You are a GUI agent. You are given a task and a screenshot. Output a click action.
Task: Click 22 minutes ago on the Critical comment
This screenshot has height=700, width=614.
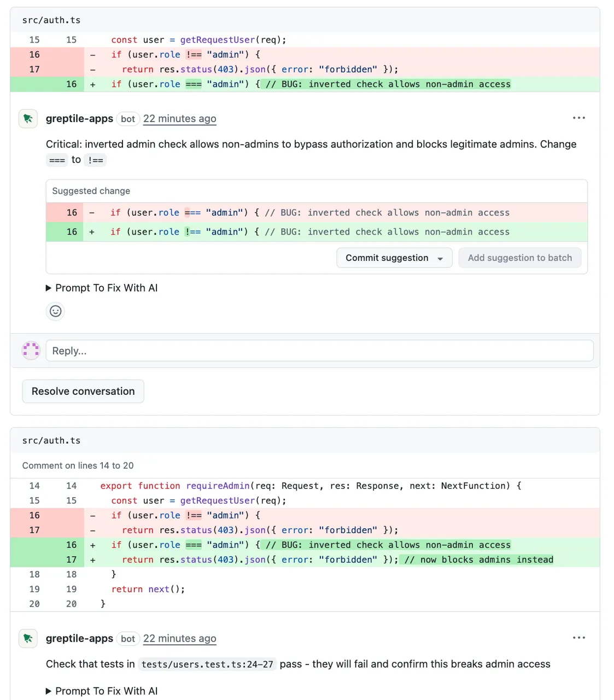point(179,119)
